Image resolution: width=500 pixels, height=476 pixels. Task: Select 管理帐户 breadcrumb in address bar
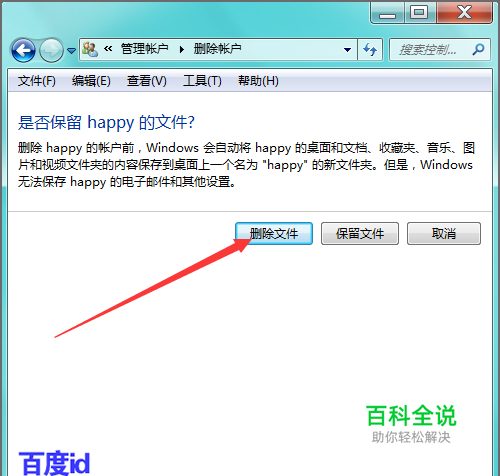point(144,49)
